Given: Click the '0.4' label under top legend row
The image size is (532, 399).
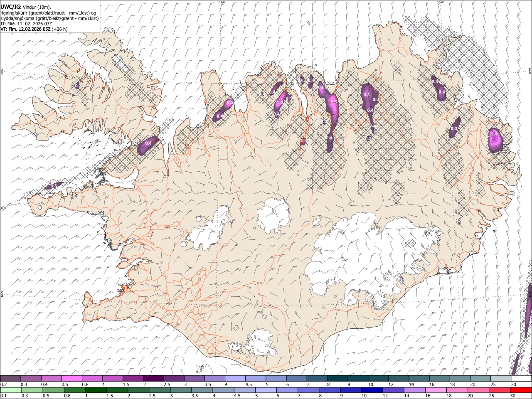Looking at the screenshot, I should 44,384.
